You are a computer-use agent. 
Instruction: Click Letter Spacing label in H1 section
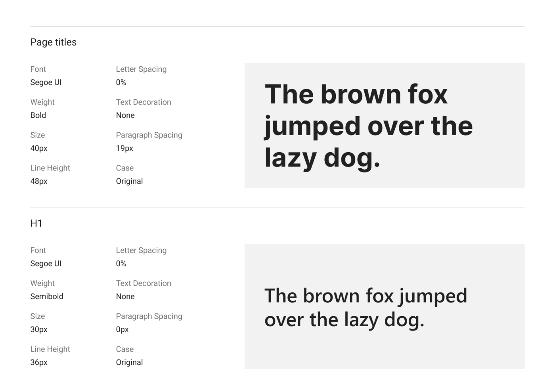click(x=141, y=250)
